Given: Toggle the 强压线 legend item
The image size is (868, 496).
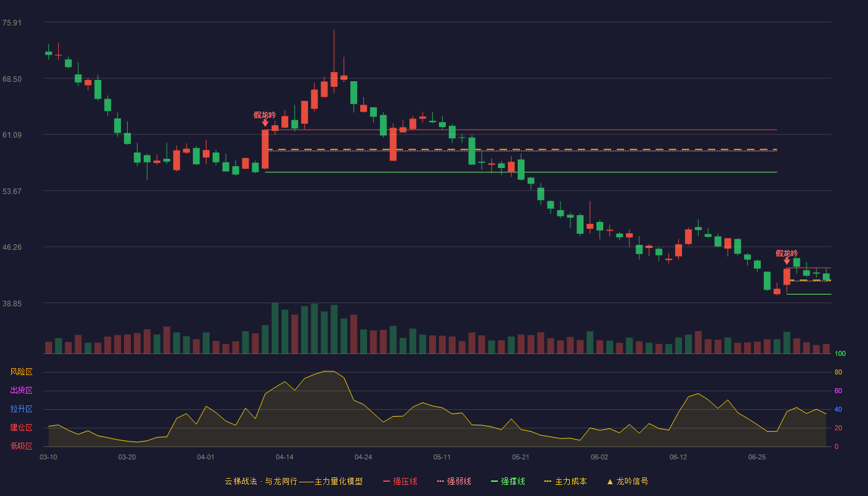Looking at the screenshot, I should [x=400, y=481].
